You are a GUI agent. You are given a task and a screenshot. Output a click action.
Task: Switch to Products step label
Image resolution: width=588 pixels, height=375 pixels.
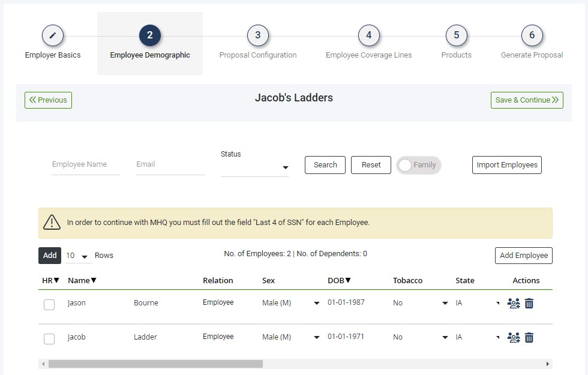[456, 55]
